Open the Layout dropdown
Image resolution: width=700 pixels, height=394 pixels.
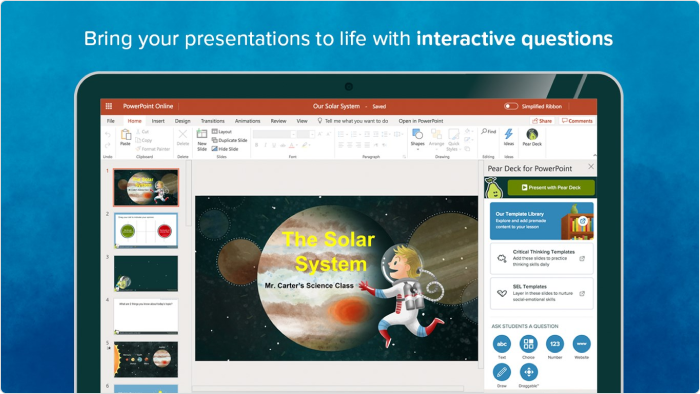click(222, 132)
